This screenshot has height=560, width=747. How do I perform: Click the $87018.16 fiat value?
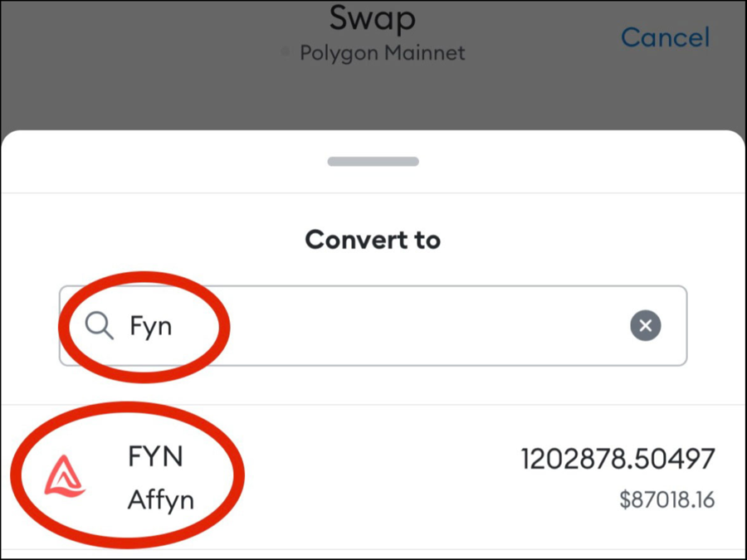click(x=666, y=500)
